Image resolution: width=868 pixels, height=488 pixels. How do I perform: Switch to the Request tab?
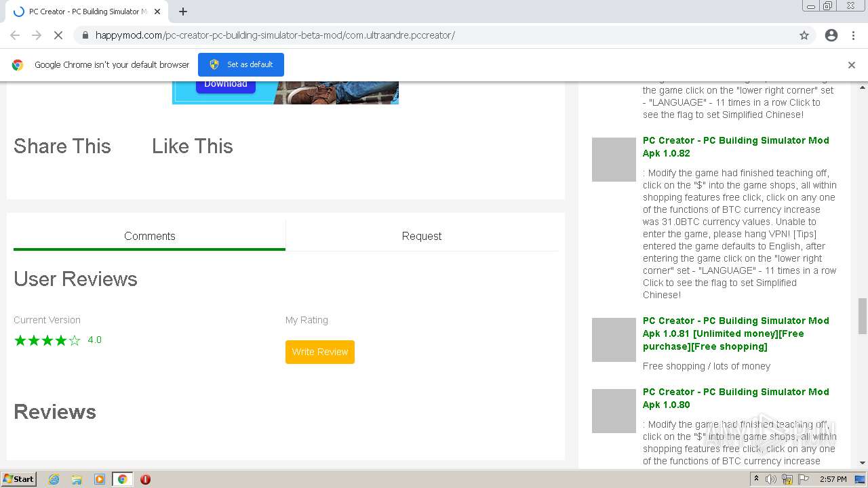click(x=422, y=236)
